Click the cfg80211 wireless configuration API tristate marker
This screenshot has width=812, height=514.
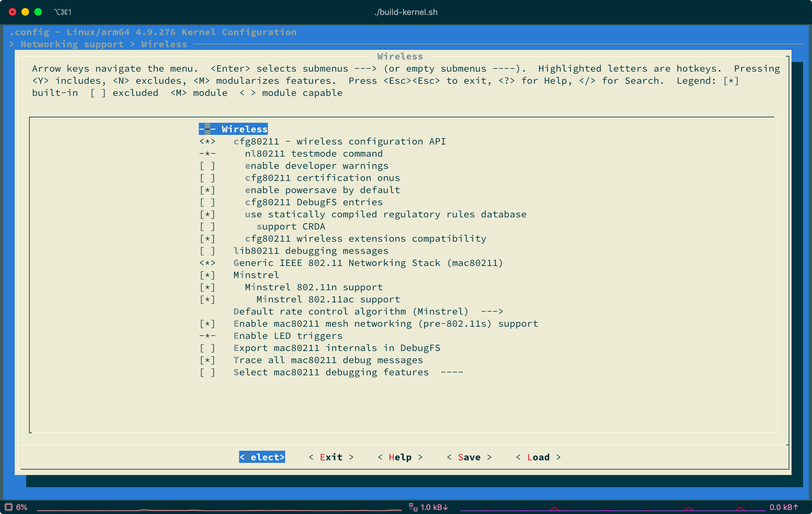click(207, 142)
